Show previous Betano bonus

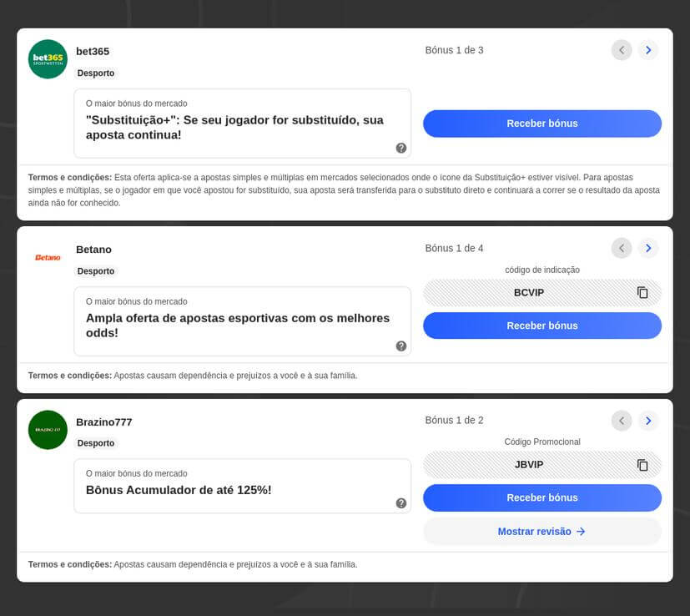point(622,248)
